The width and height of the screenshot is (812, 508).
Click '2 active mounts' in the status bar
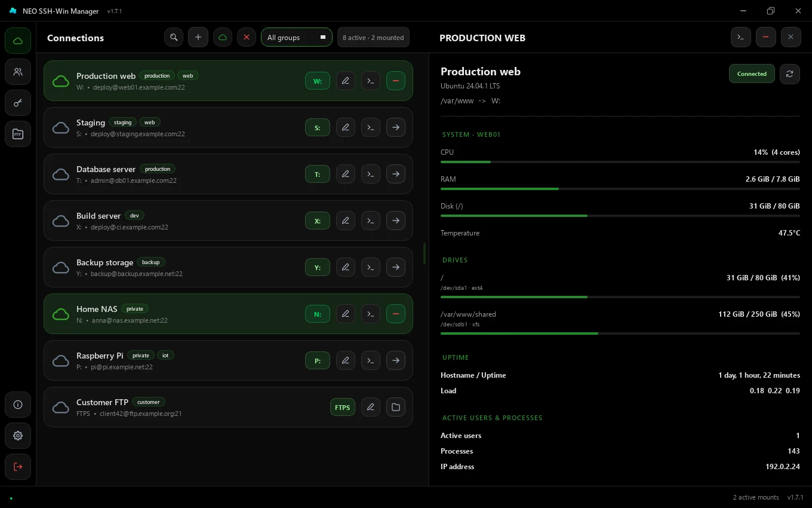click(756, 497)
